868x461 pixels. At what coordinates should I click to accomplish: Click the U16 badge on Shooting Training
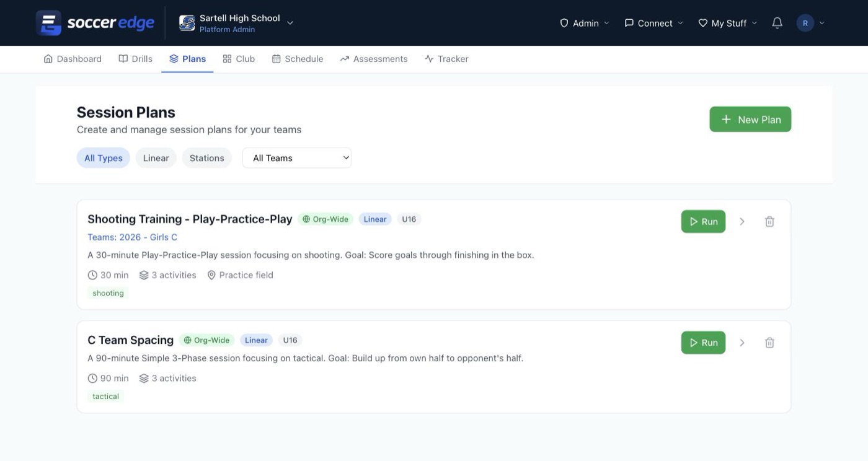409,219
